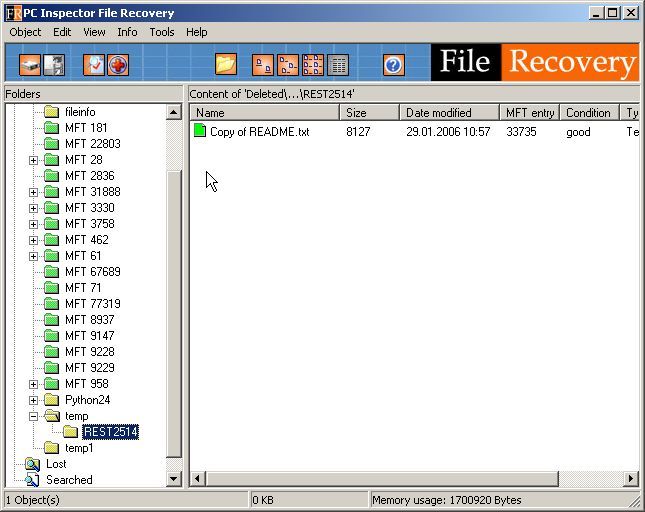Select the MFT 9229 folder

(x=90, y=368)
